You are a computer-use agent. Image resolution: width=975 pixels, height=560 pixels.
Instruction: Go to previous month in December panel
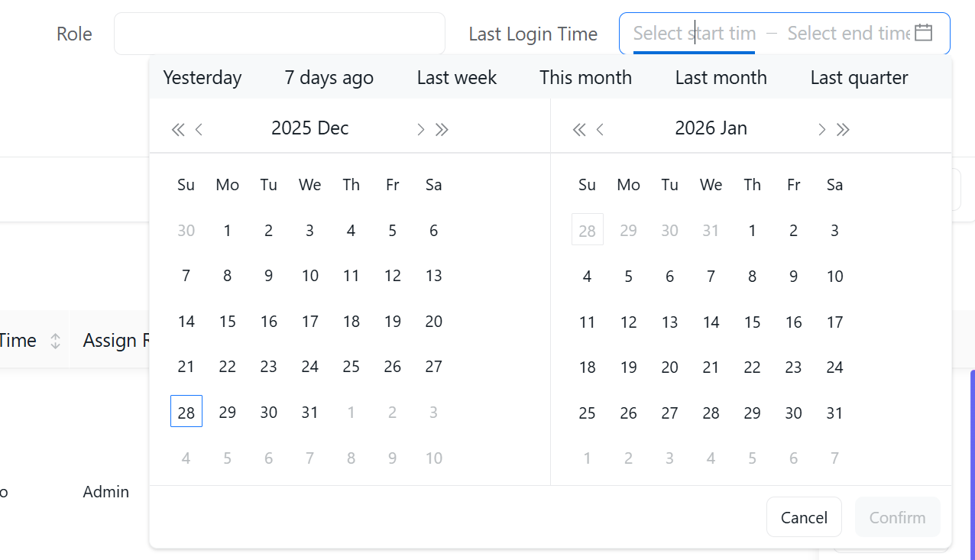click(x=199, y=130)
